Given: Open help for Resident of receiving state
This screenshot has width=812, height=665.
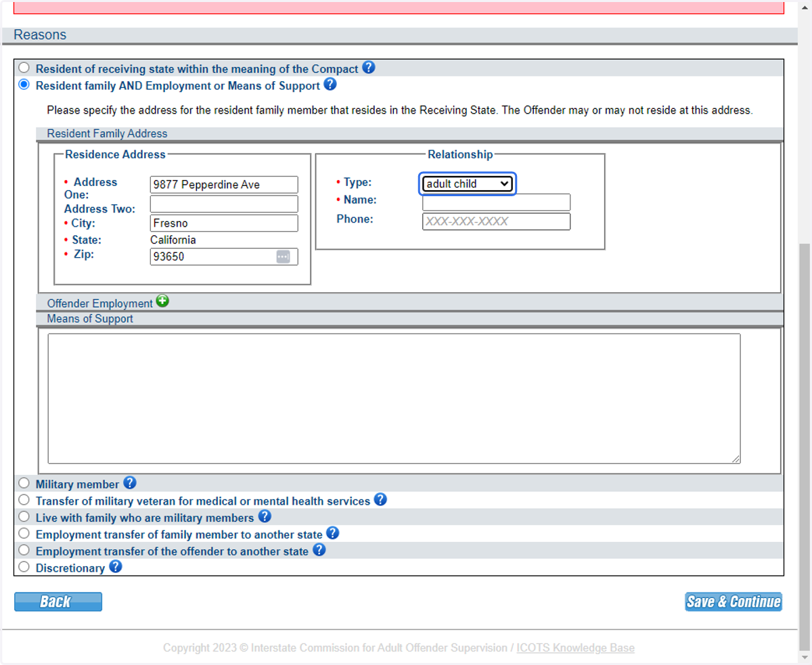Looking at the screenshot, I should tap(368, 68).
